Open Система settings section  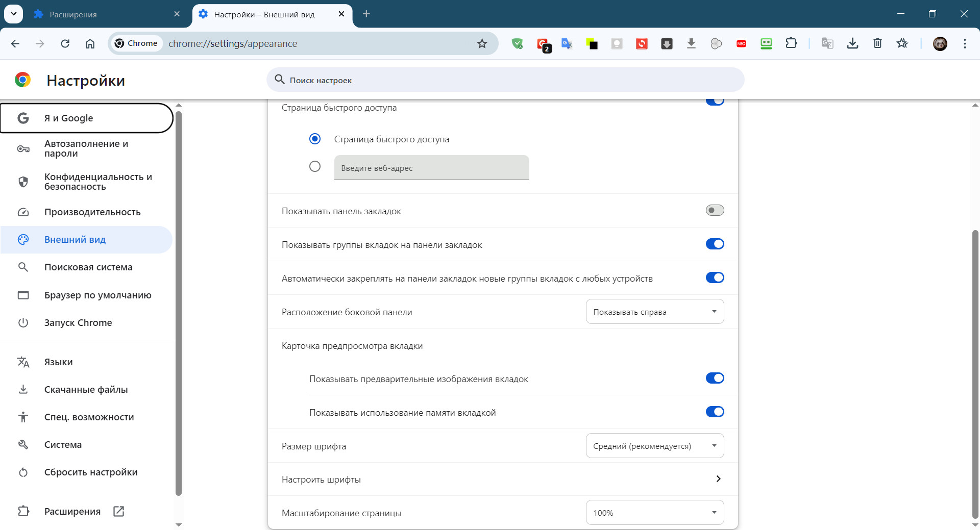[x=87, y=445]
